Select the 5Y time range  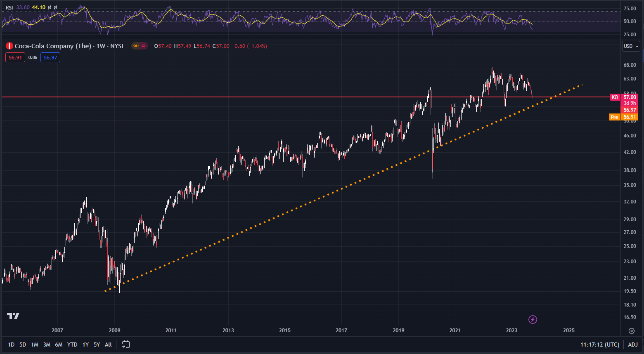pyautogui.click(x=97, y=345)
